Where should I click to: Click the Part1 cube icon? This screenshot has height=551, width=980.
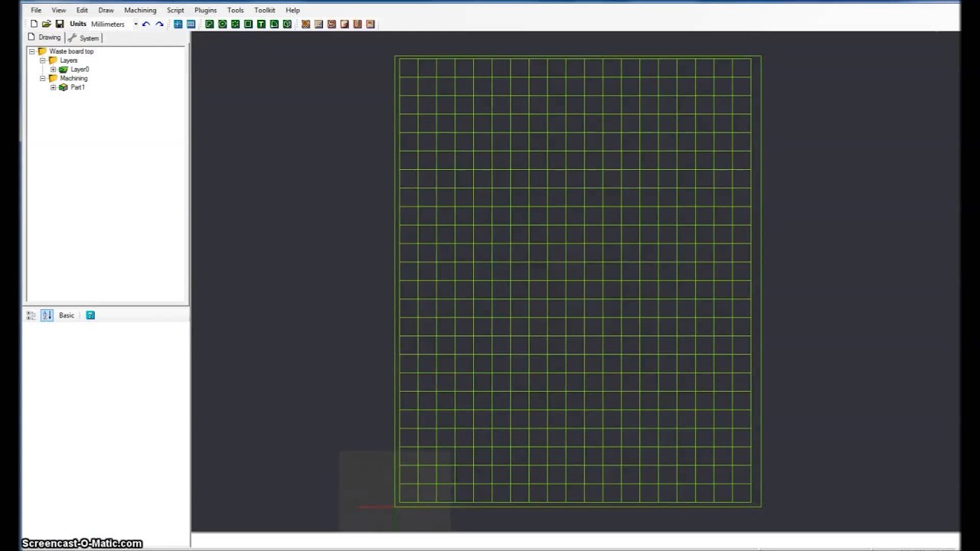pos(64,87)
